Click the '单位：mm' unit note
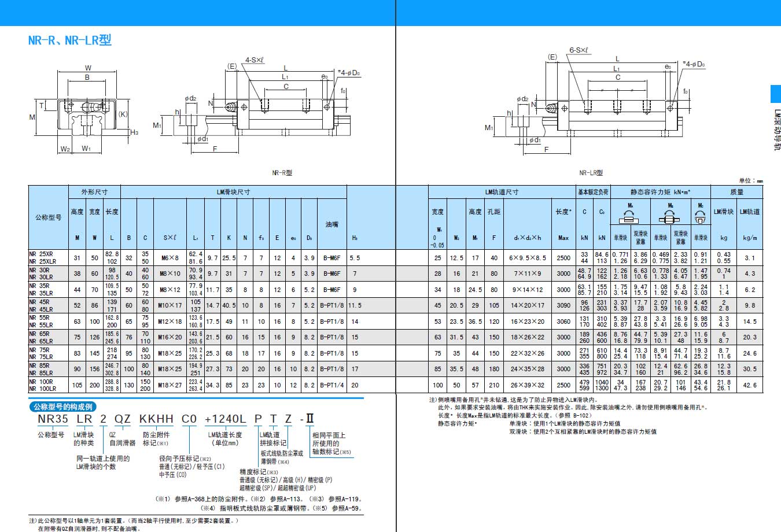This screenshot has height=532, width=781. point(751,181)
